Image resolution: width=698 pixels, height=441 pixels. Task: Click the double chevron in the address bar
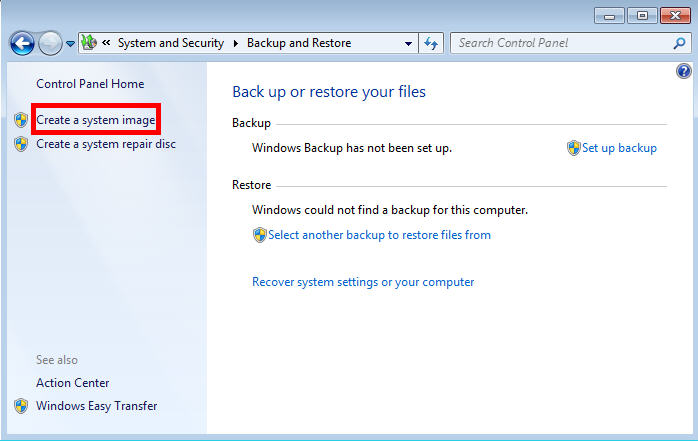(x=106, y=43)
